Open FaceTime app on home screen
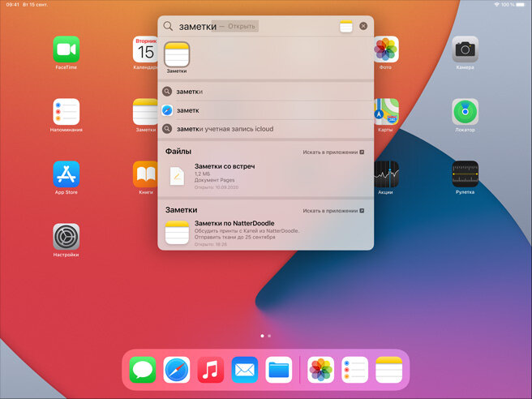The image size is (532, 399). point(66,49)
